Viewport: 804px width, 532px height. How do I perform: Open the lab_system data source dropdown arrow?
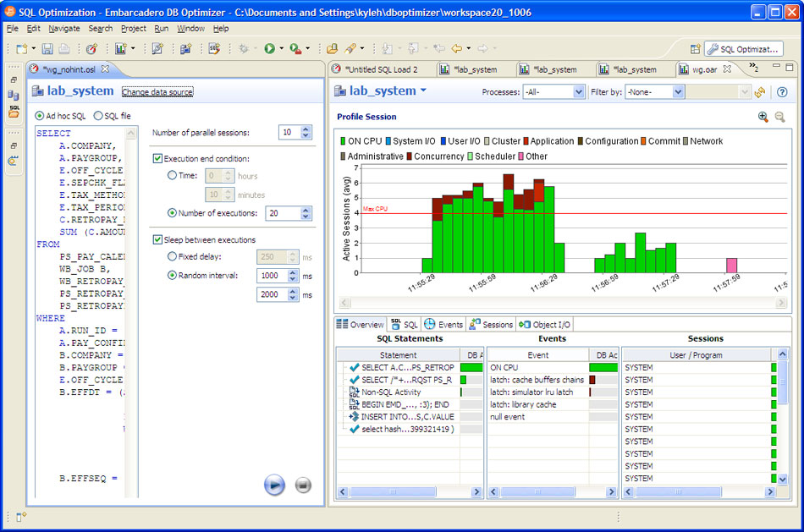[x=423, y=90]
